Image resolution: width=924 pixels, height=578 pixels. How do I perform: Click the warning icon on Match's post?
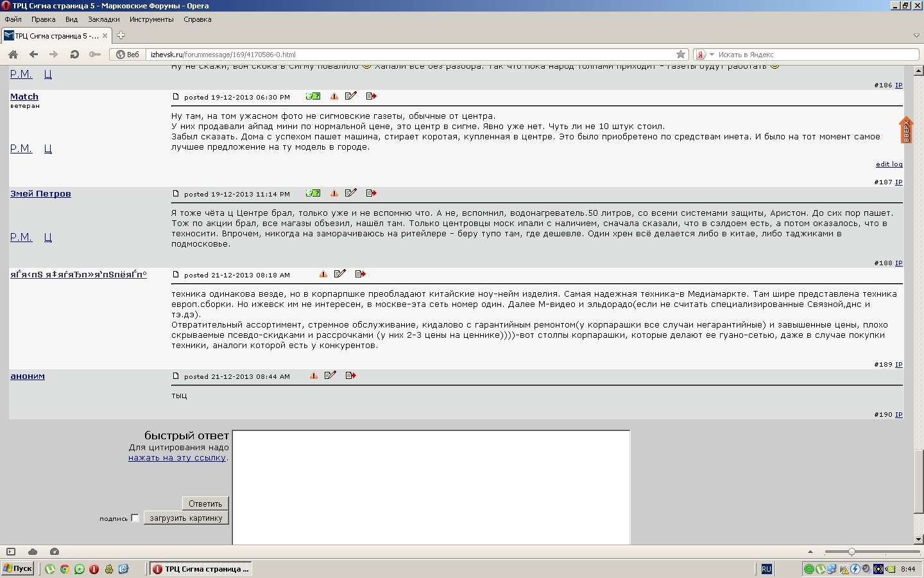334,96
